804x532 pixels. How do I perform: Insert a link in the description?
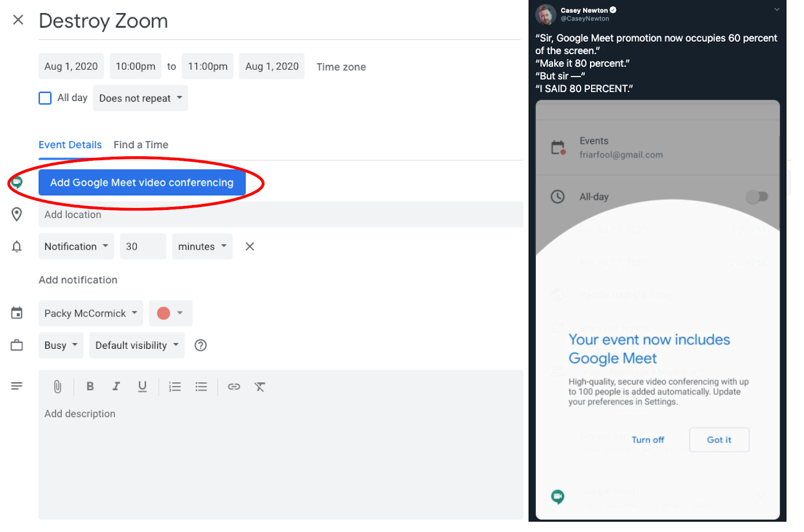(234, 386)
